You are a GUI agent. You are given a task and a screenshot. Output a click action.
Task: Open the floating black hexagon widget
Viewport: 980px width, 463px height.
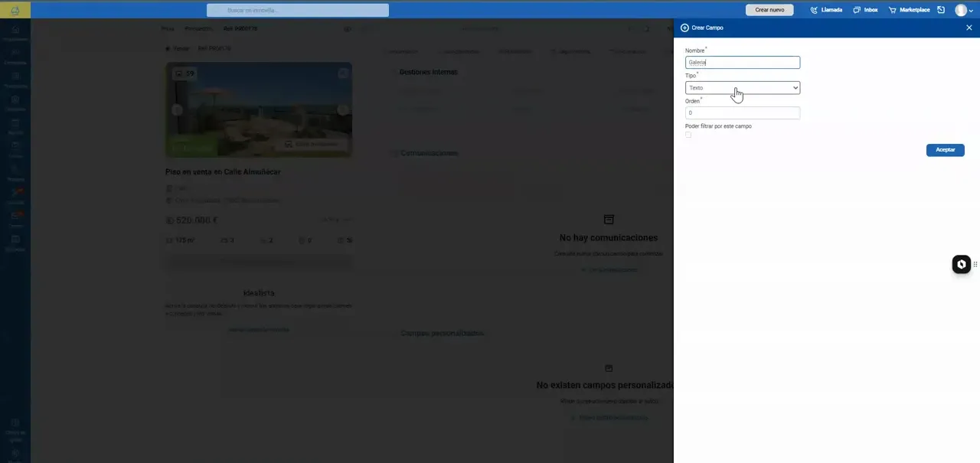tap(961, 264)
